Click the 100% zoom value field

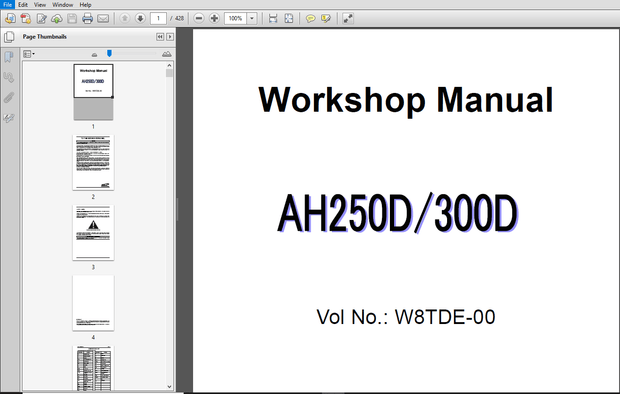tap(235, 18)
